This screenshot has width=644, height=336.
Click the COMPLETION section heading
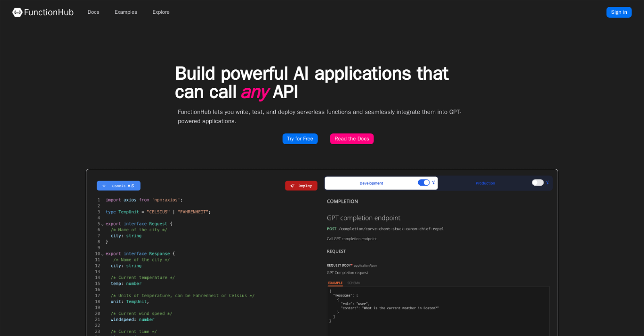[343, 201]
